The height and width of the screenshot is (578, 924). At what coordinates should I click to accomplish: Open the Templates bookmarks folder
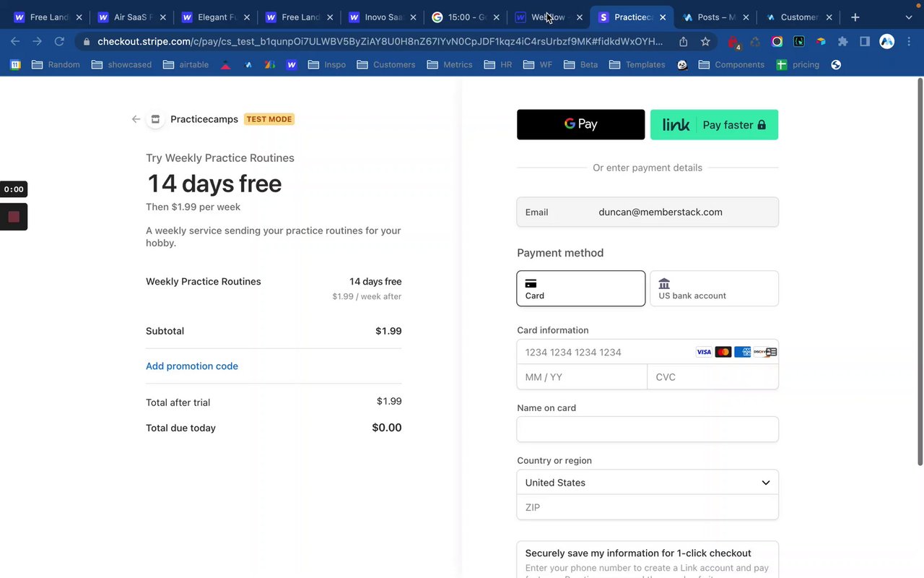[x=637, y=64]
